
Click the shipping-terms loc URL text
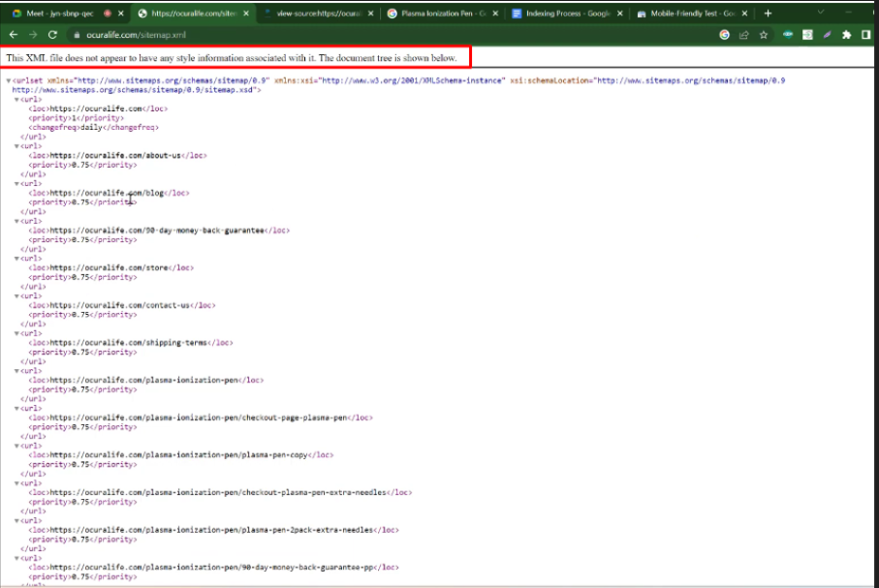pyautogui.click(x=128, y=343)
